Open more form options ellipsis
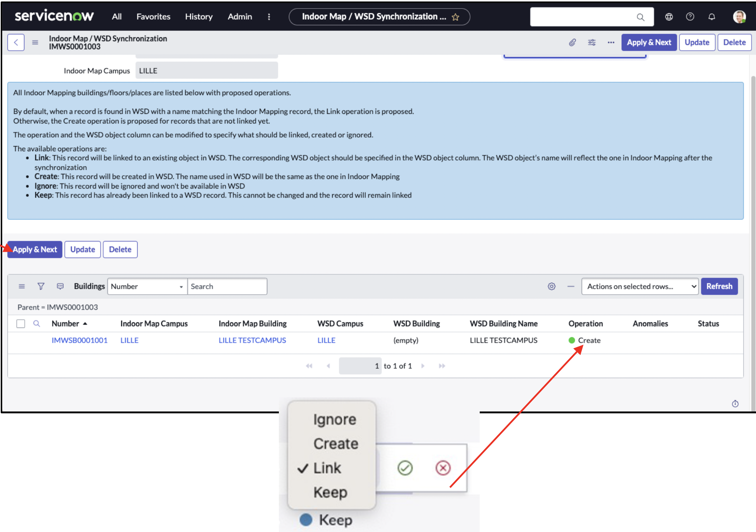 (611, 43)
